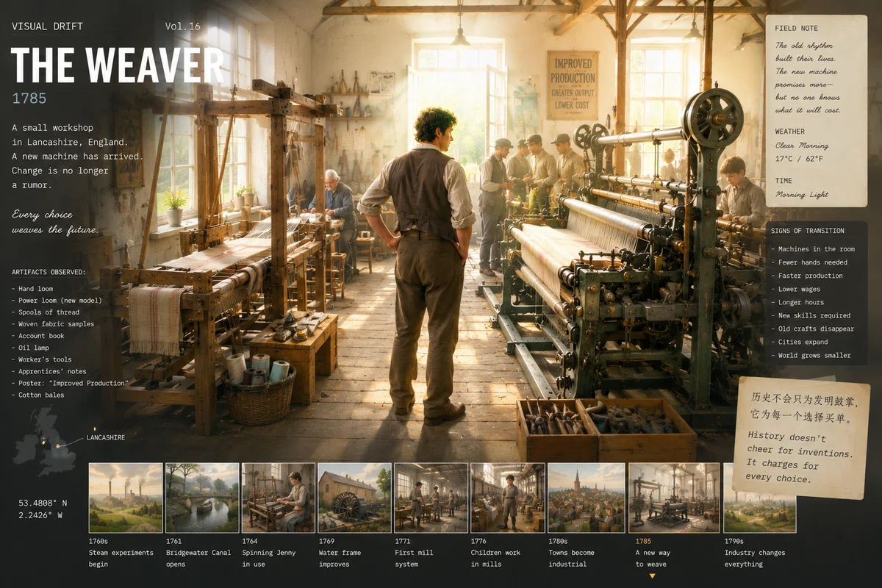Click the FIELD NOTE heading

796,28
